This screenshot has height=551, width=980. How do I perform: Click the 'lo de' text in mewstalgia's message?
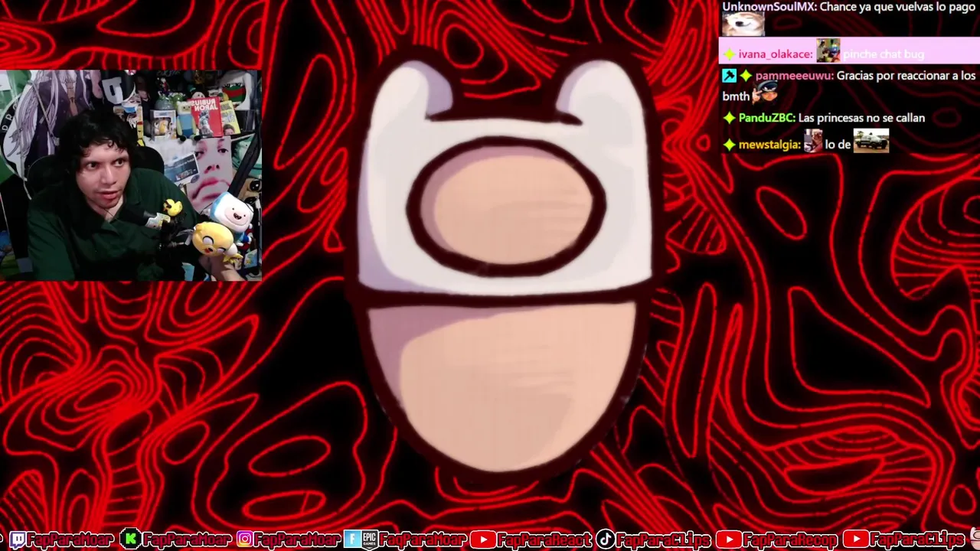pyautogui.click(x=838, y=145)
